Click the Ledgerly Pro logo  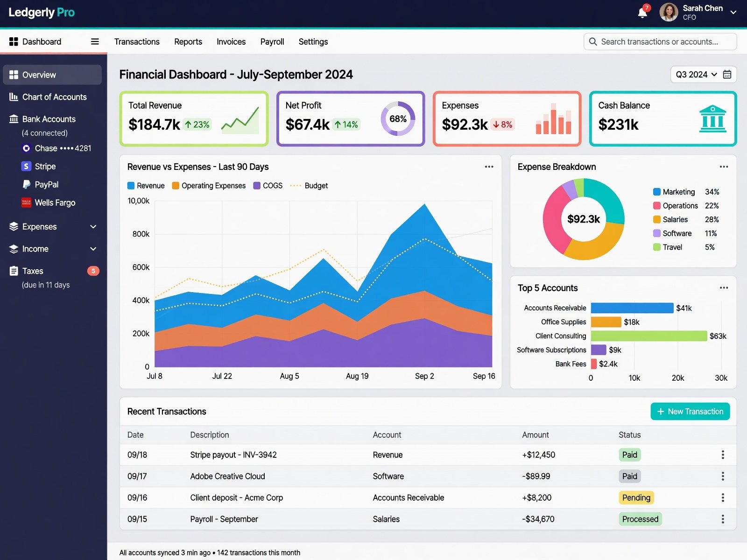click(42, 13)
